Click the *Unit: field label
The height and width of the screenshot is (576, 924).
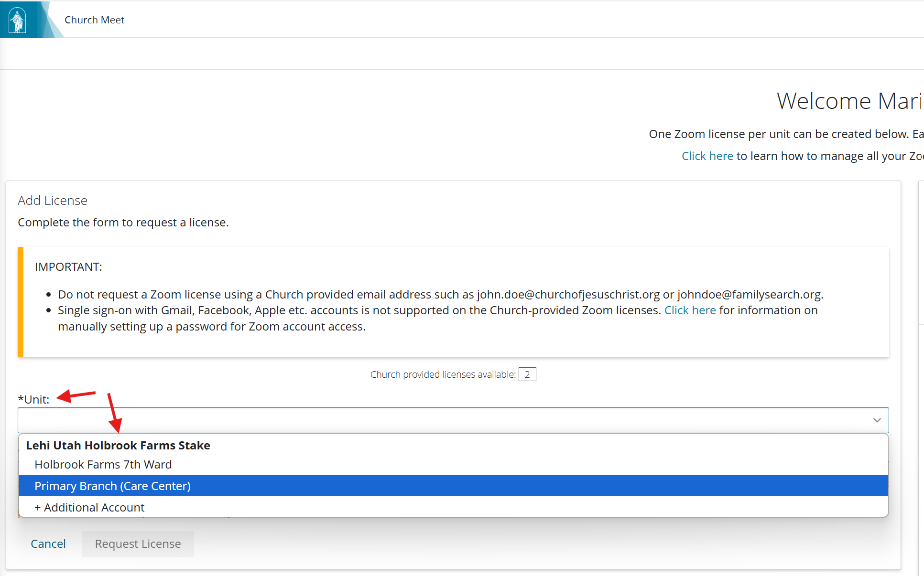pos(33,399)
